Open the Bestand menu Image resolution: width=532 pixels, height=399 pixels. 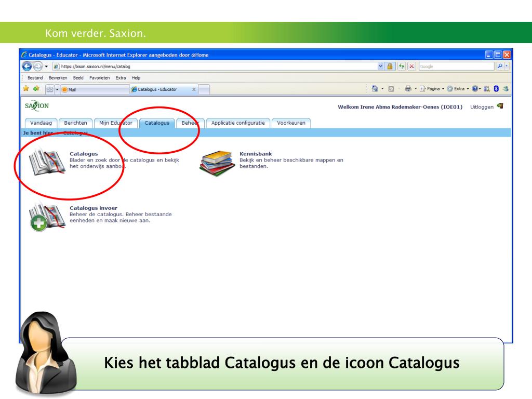pyautogui.click(x=35, y=78)
